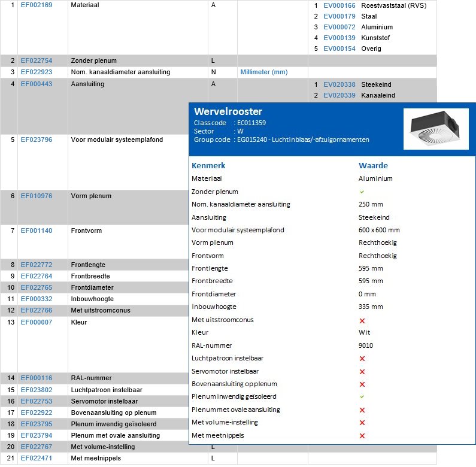Click the green check beside Zonder plenum
476x467 pixels.
point(362,192)
